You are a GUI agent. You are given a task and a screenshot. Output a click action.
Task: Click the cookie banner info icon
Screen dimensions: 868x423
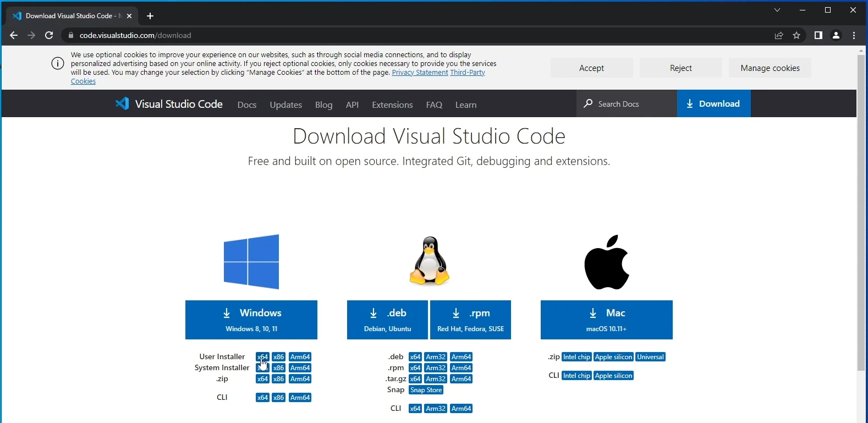(58, 63)
